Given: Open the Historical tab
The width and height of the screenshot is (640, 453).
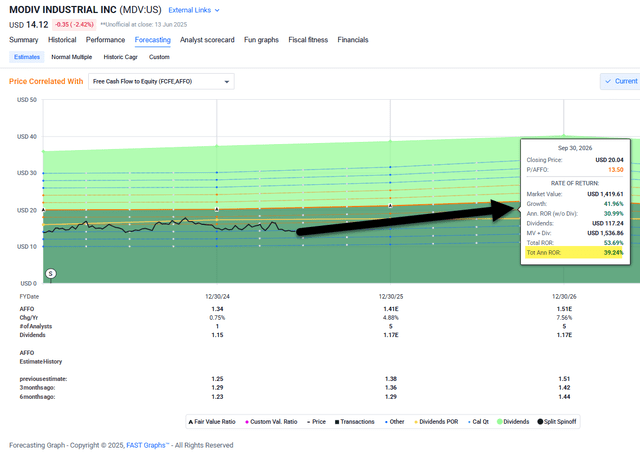Looking at the screenshot, I should click(x=62, y=40).
